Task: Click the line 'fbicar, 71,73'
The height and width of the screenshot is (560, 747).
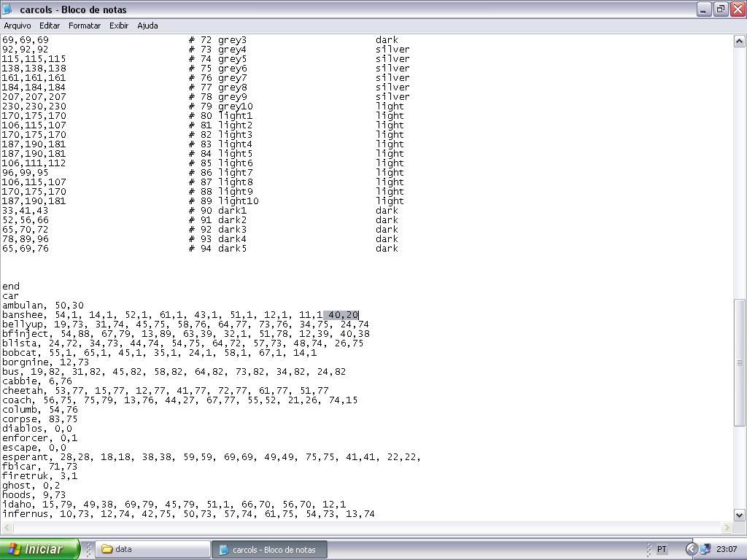Action: pos(40,467)
